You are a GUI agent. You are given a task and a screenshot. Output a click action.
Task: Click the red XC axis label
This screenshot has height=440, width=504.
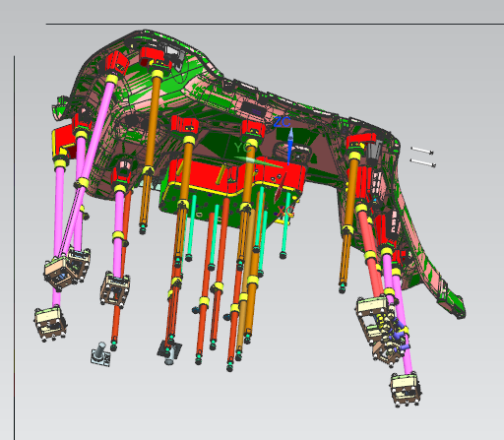285,211
